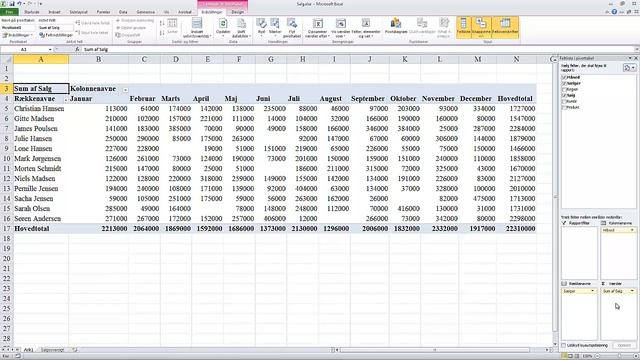Toggle the Feltoverskrifter button
This screenshot has height=360, width=640.
505,27
